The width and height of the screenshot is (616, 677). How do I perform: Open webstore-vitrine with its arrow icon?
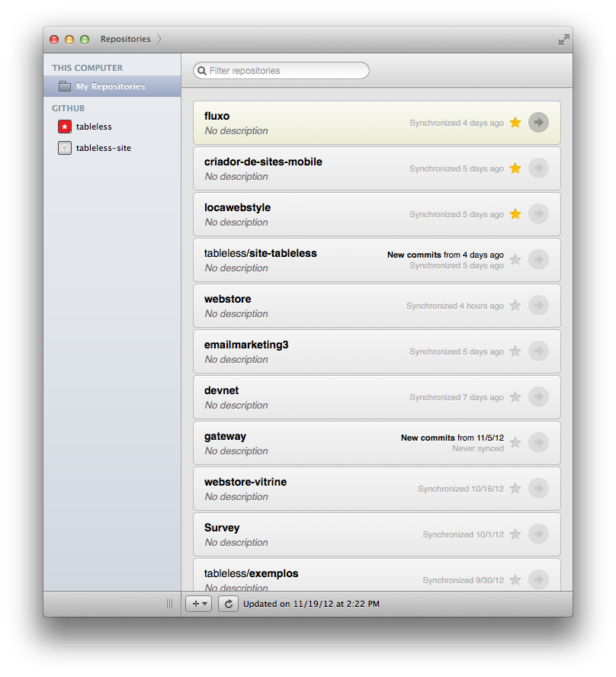[538, 489]
